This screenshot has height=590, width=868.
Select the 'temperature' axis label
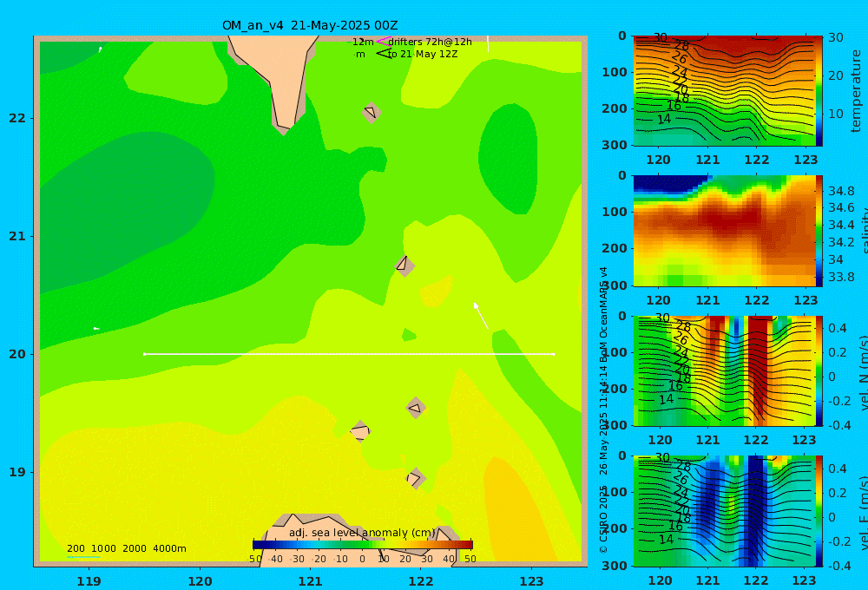857,91
